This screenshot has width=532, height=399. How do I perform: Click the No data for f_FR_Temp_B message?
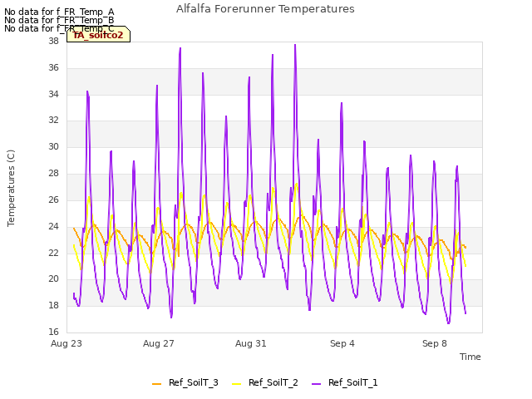pos(59,20)
